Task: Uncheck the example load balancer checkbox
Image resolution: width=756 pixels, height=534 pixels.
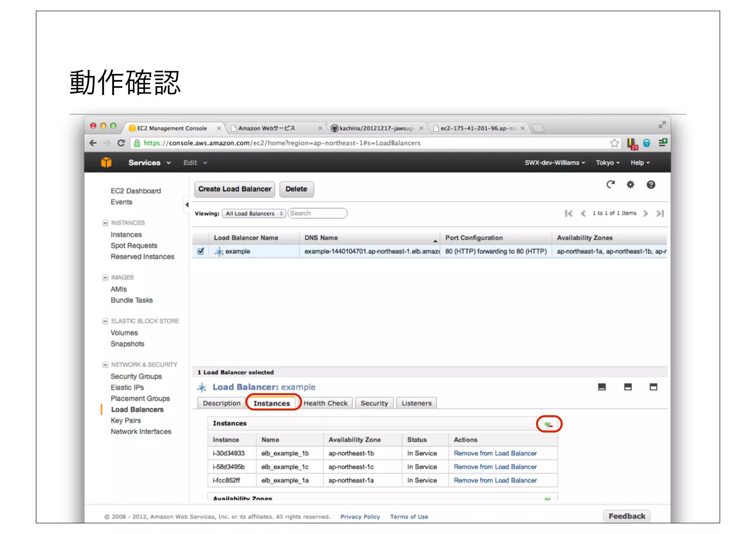Action: click(200, 251)
